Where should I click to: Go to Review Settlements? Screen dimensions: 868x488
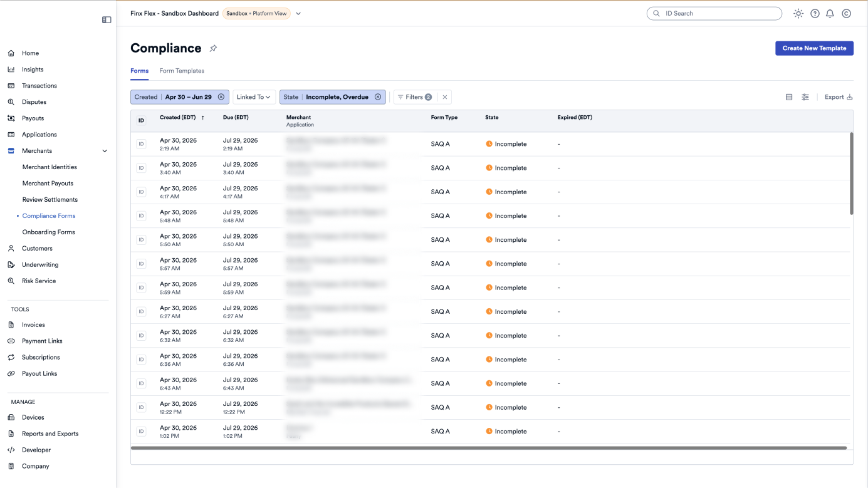point(50,200)
